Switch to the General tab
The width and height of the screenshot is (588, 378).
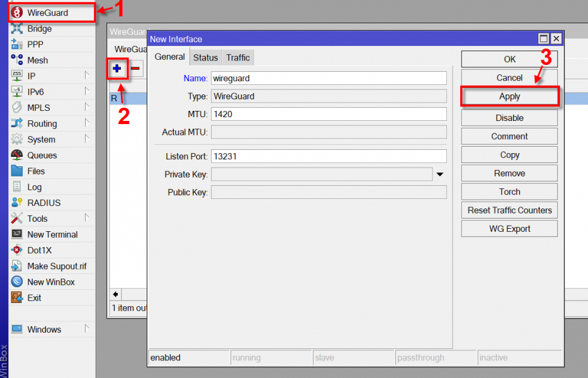pyautogui.click(x=169, y=57)
